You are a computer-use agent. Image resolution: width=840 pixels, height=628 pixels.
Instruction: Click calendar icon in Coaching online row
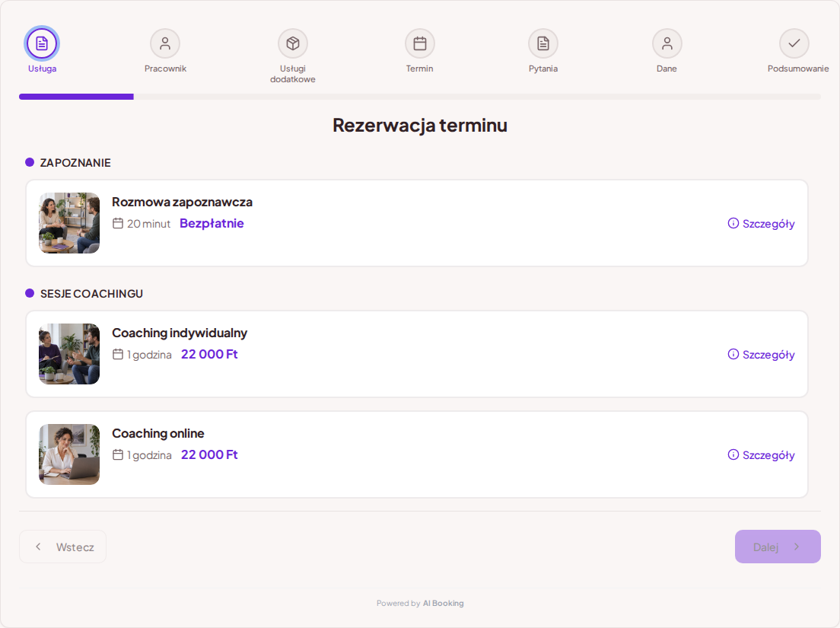click(x=118, y=455)
